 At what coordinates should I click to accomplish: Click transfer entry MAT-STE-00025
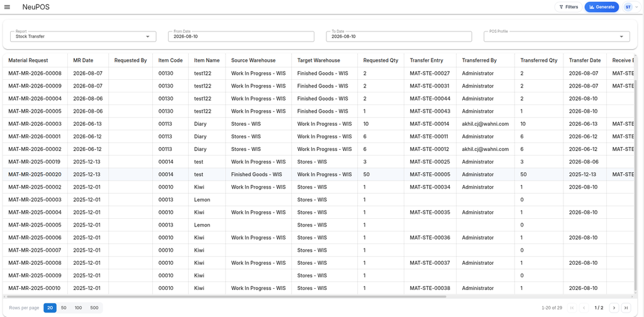(x=430, y=162)
